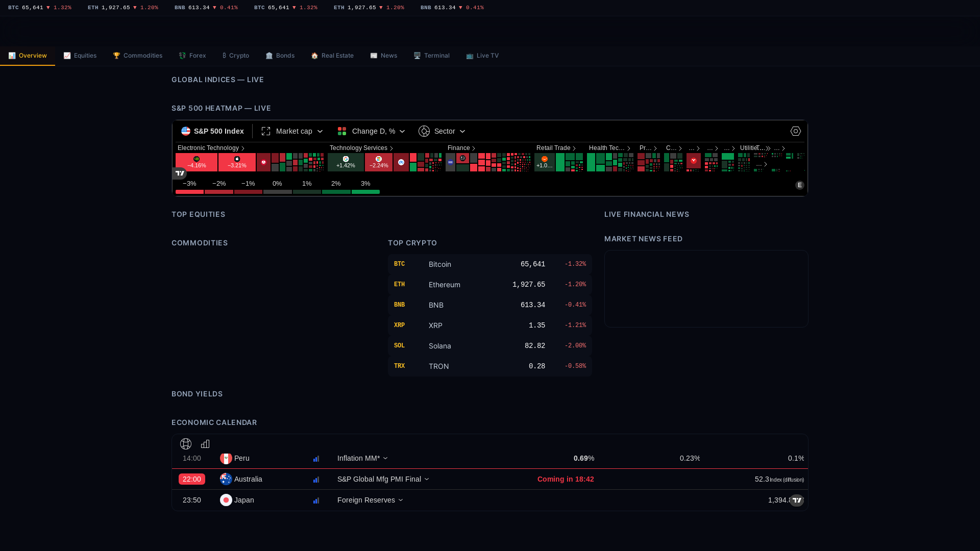This screenshot has height=551, width=980.
Task: Click the Amazon +1.0 heatmap tile
Action: [x=545, y=162]
